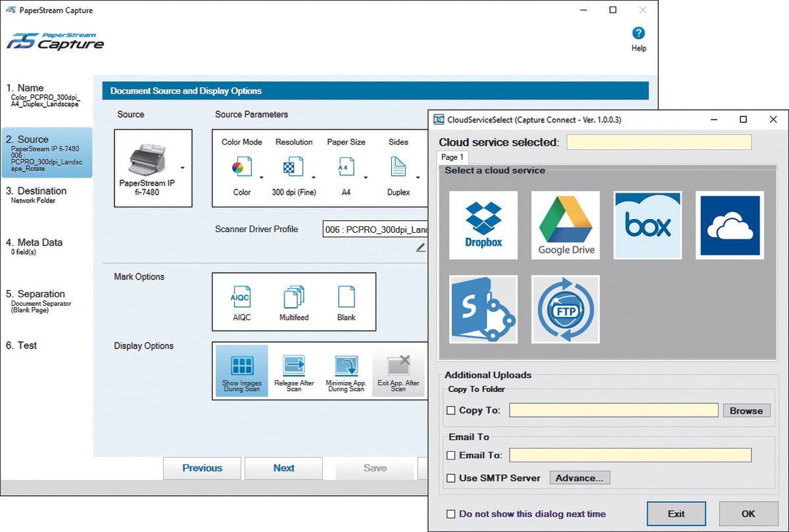The image size is (789, 532).
Task: Choose Google Drive as cloud service
Action: (565, 225)
